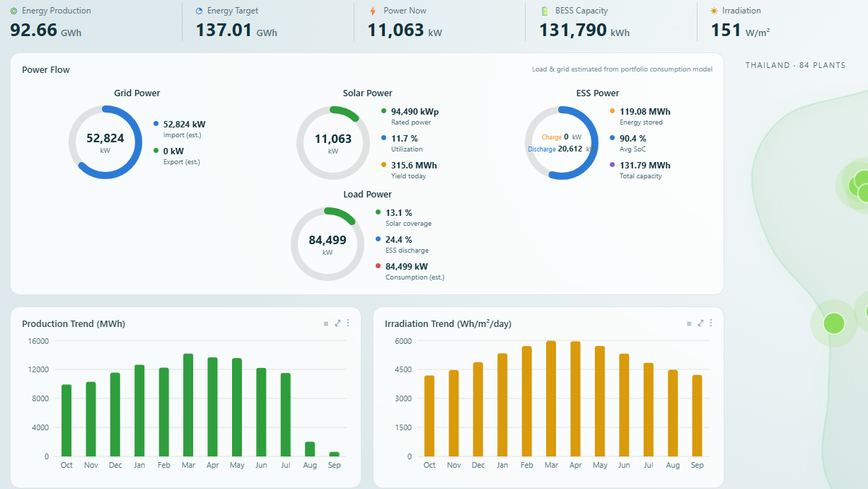Click the Energy Production icon in header

tap(13, 11)
